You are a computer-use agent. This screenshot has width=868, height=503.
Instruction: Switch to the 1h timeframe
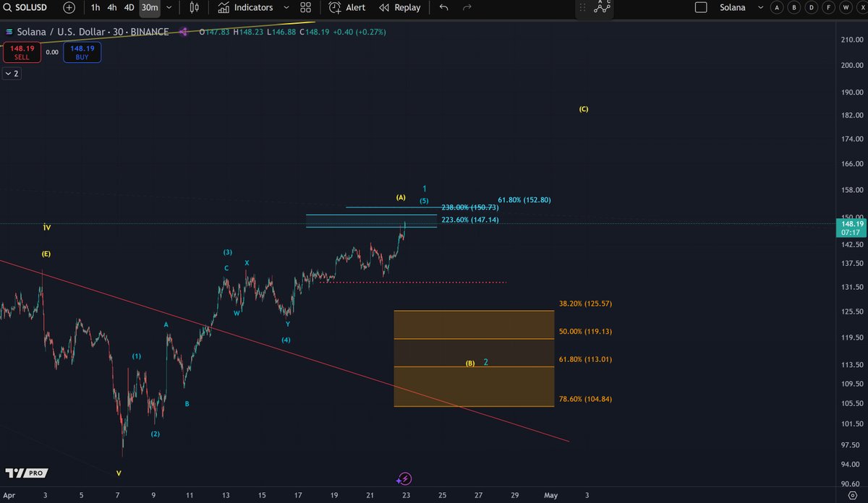[x=95, y=8]
